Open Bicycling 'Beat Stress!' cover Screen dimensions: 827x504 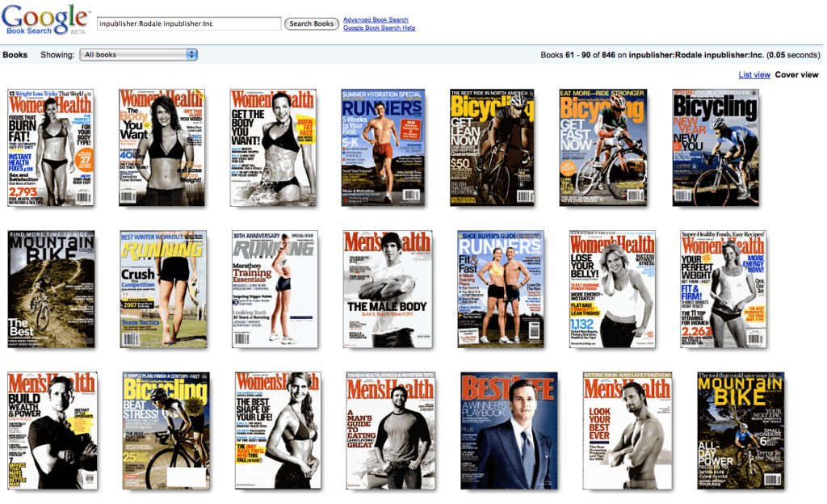166,430
